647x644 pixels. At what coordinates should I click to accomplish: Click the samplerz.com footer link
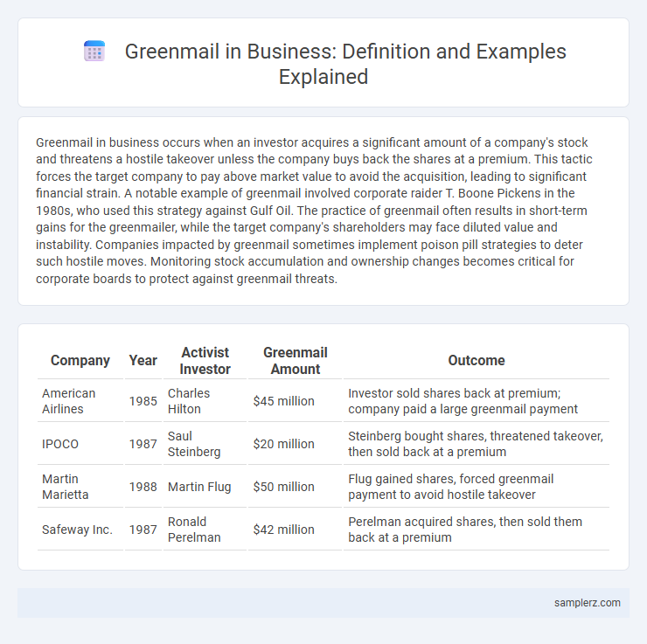[588, 603]
